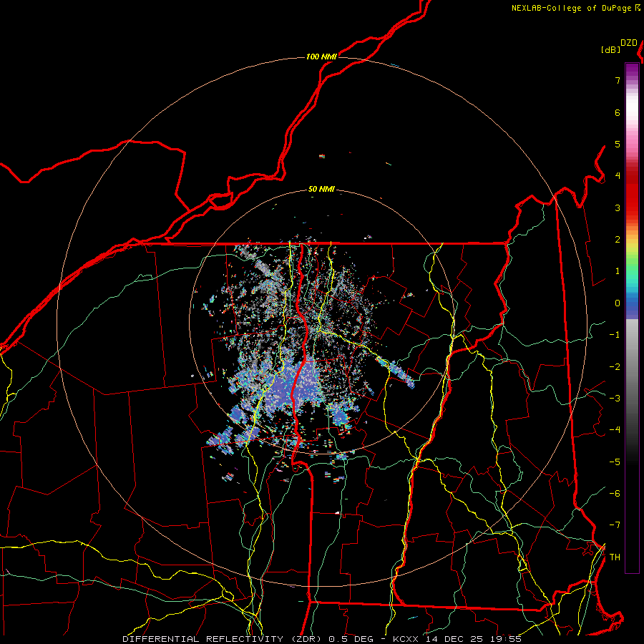
Task: Click the 2 dB scale label
Action: (618, 240)
